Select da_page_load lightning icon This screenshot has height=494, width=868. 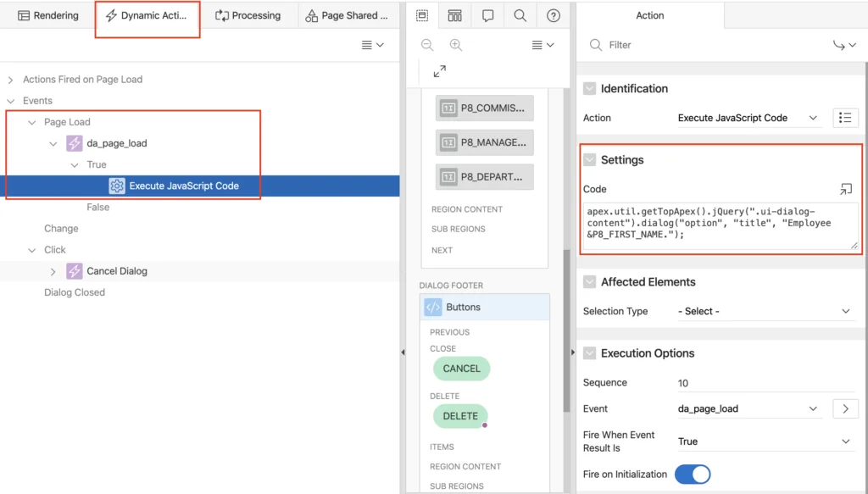click(75, 143)
